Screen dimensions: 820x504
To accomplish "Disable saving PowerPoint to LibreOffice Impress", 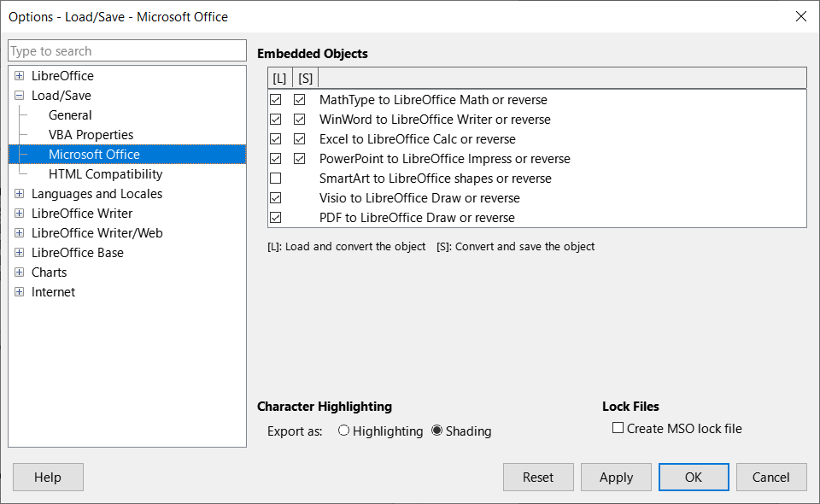I will 300,158.
